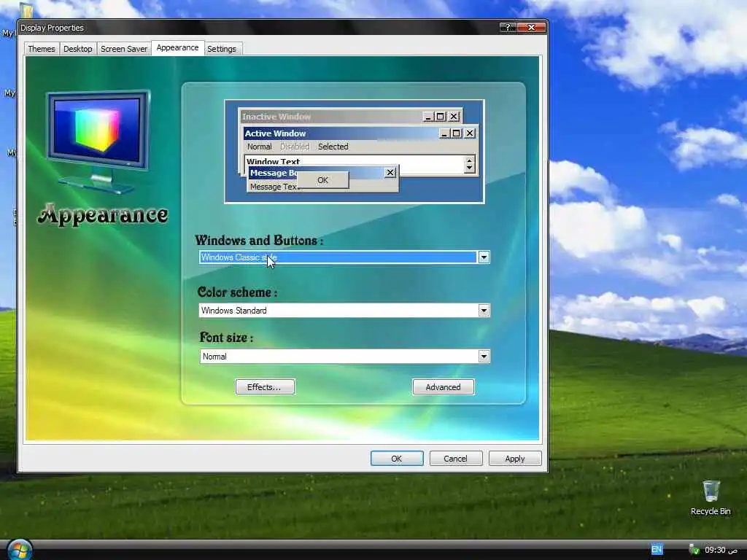The height and width of the screenshot is (560, 747).
Task: Click the preview 'Selected' menu item
Action: pyautogui.click(x=333, y=147)
